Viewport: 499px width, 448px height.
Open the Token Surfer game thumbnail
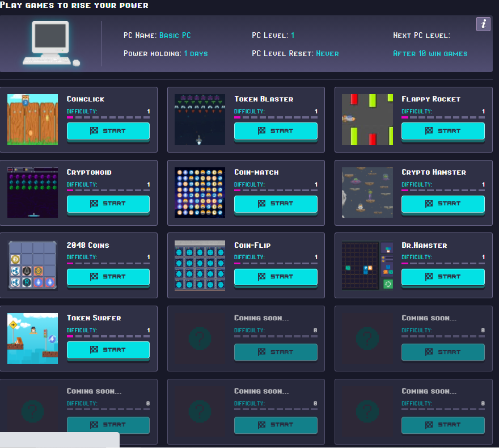(32, 339)
